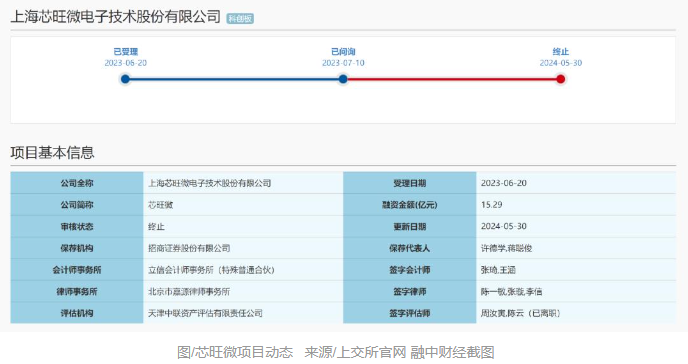Screen dimensions: 688x364
Task: Click the 终止 stage label in the timeline
Action: 561,52
